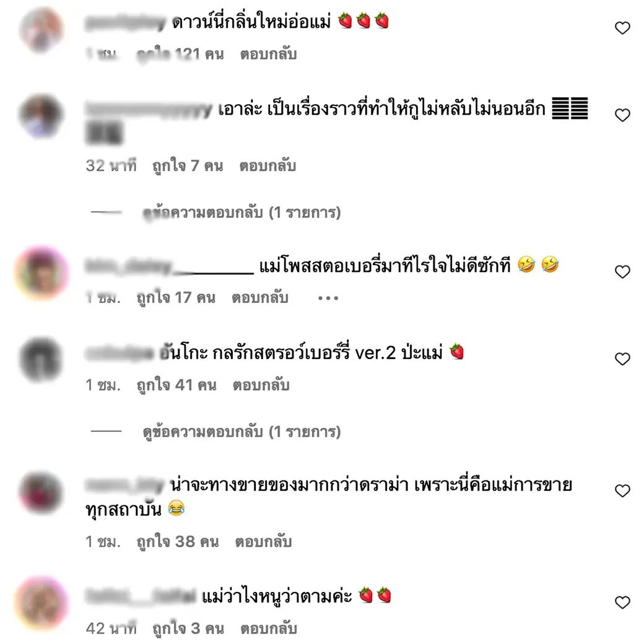Open ถูกใจ 7 คน likes list
Screen dimensions: 644x644
188,166
